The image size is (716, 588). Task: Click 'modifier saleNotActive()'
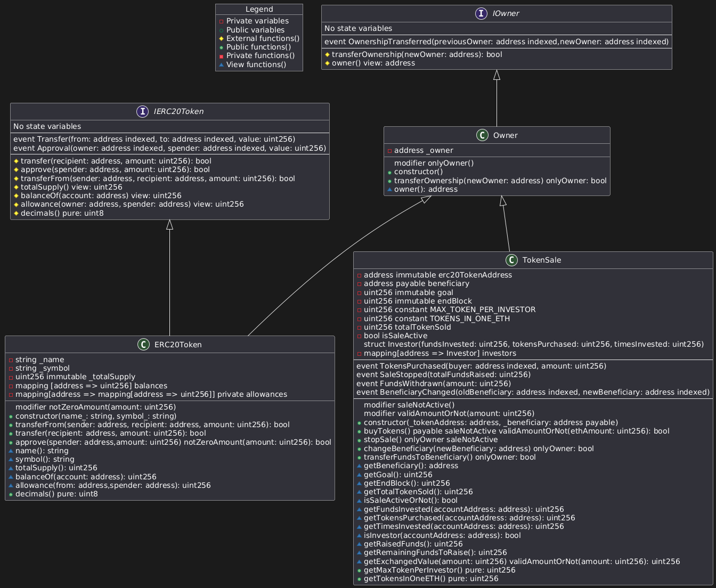(409, 405)
